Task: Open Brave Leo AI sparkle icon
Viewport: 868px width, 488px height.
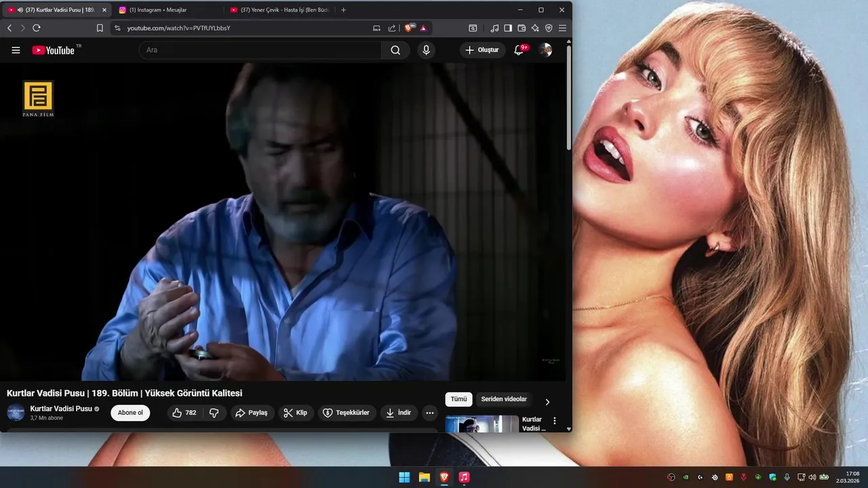Action: [535, 28]
